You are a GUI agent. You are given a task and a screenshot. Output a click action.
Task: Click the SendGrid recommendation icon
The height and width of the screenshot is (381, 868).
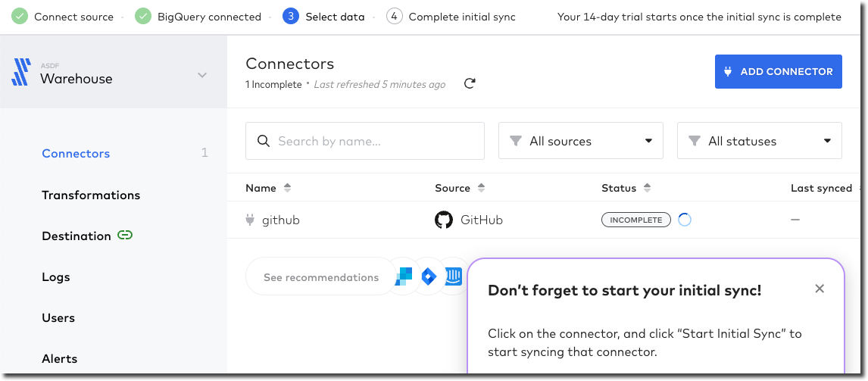pos(403,277)
